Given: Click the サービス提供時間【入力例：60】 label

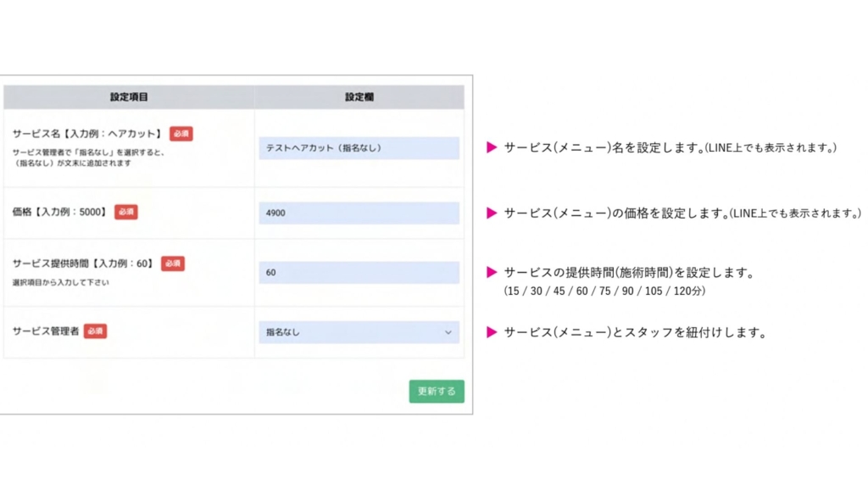Looking at the screenshot, I should [x=83, y=263].
